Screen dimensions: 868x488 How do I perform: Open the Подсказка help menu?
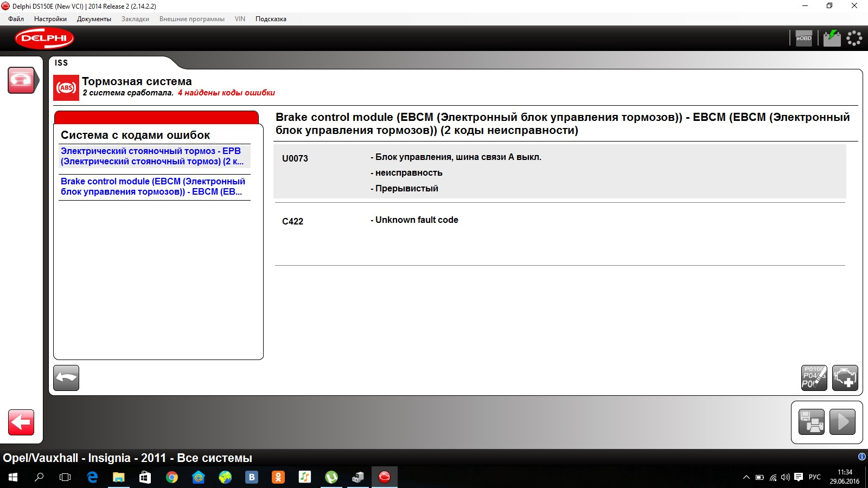271,19
